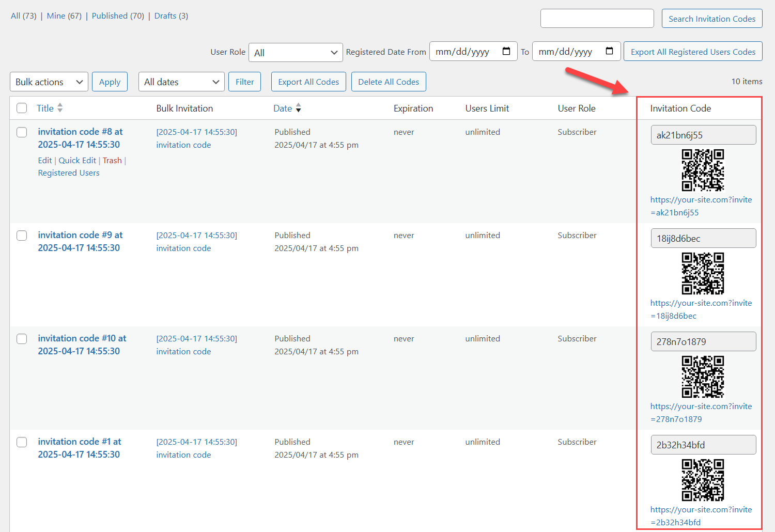Expand the User Role filter dropdown
Image resolution: width=775 pixels, height=532 pixels.
[296, 52]
